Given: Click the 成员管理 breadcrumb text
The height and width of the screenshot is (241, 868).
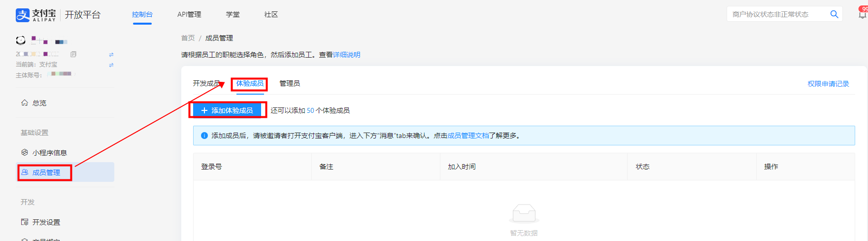Looking at the screenshot, I should [219, 38].
